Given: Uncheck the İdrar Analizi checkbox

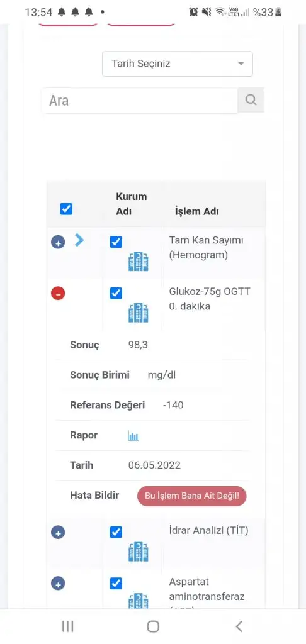Looking at the screenshot, I should pyautogui.click(x=116, y=532).
